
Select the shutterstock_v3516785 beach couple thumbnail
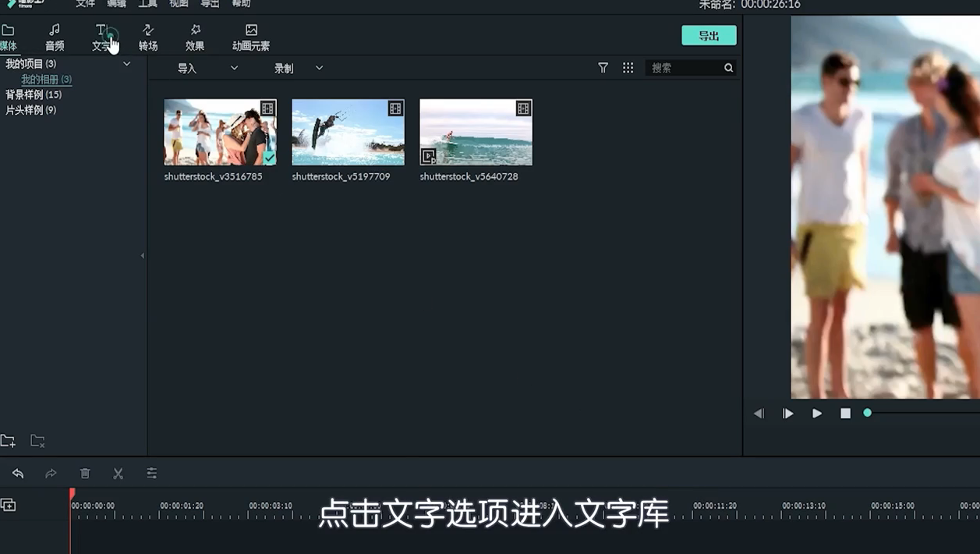tap(220, 132)
